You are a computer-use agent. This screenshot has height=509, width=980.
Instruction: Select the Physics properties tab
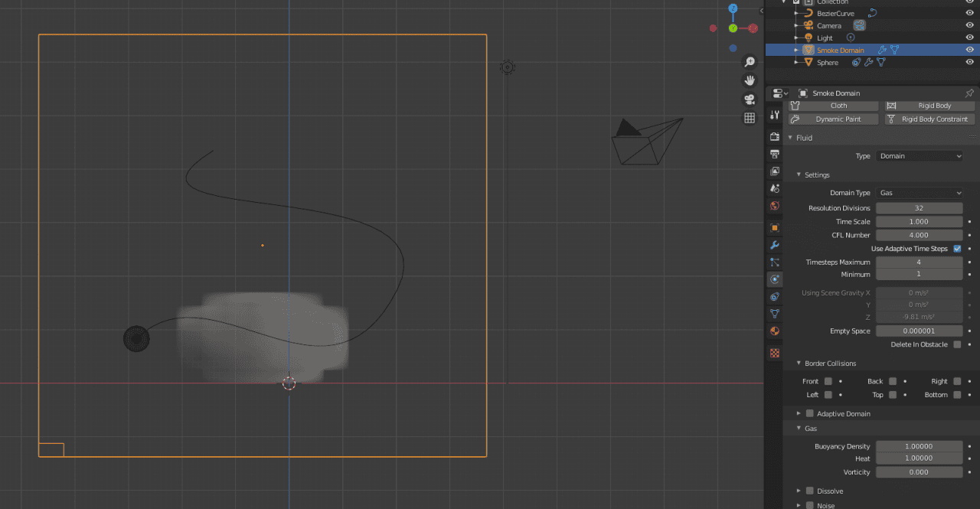(x=774, y=279)
